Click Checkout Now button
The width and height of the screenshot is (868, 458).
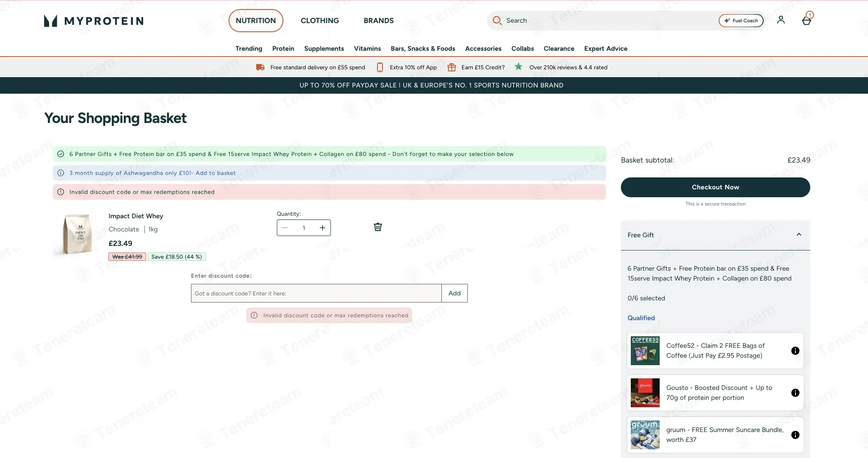point(715,187)
